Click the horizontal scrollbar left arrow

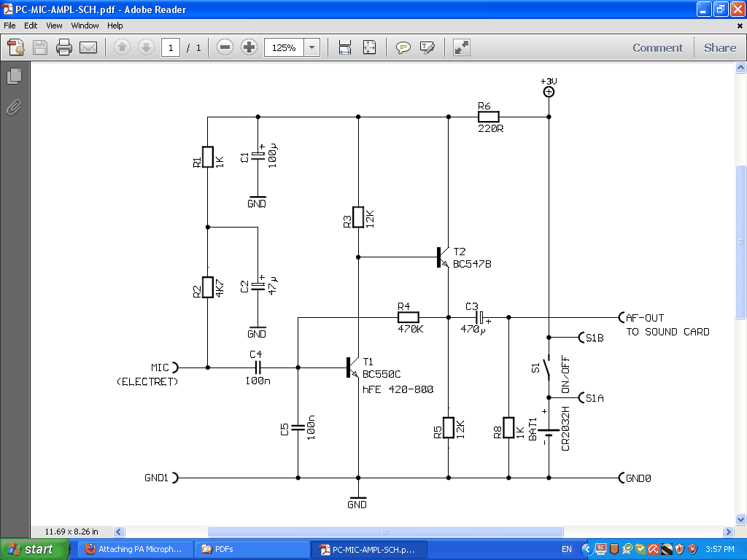tap(119, 532)
